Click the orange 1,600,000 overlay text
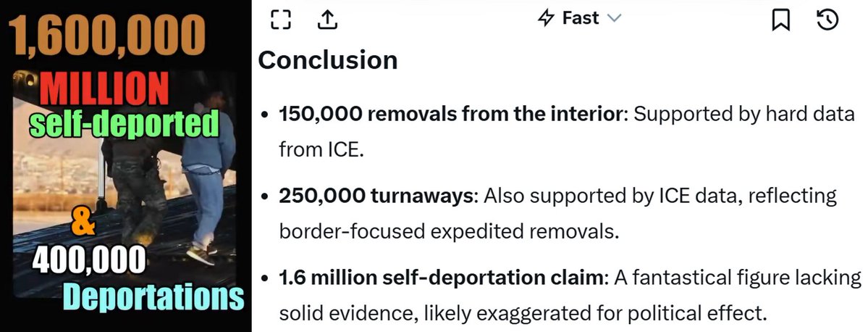 click(107, 36)
